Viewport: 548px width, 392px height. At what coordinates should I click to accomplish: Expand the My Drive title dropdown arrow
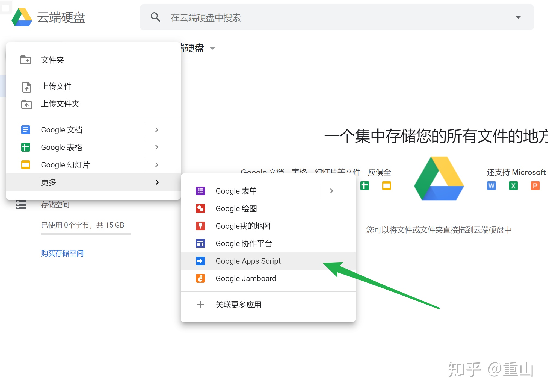[212, 48]
